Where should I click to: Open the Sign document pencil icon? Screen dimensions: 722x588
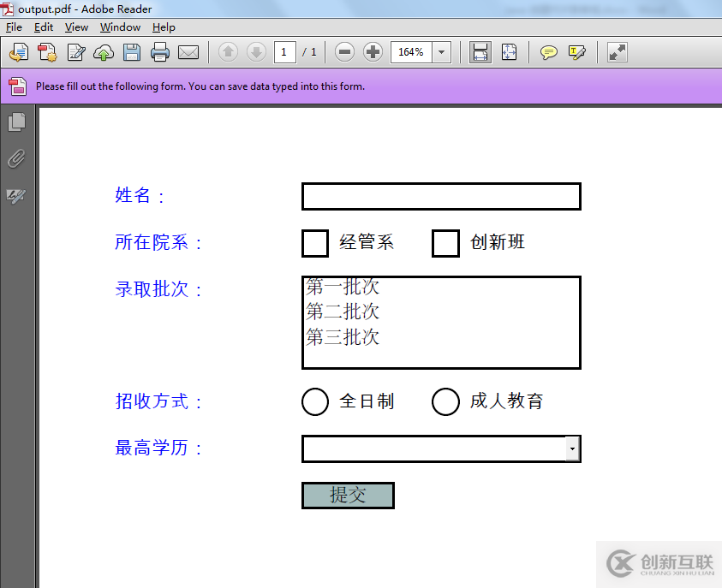(x=76, y=52)
